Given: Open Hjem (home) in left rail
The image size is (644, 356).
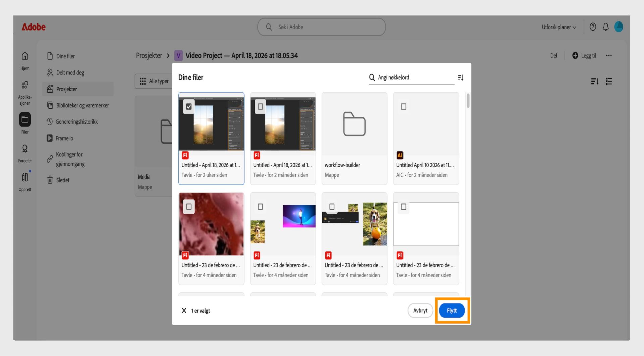Looking at the screenshot, I should click(25, 61).
